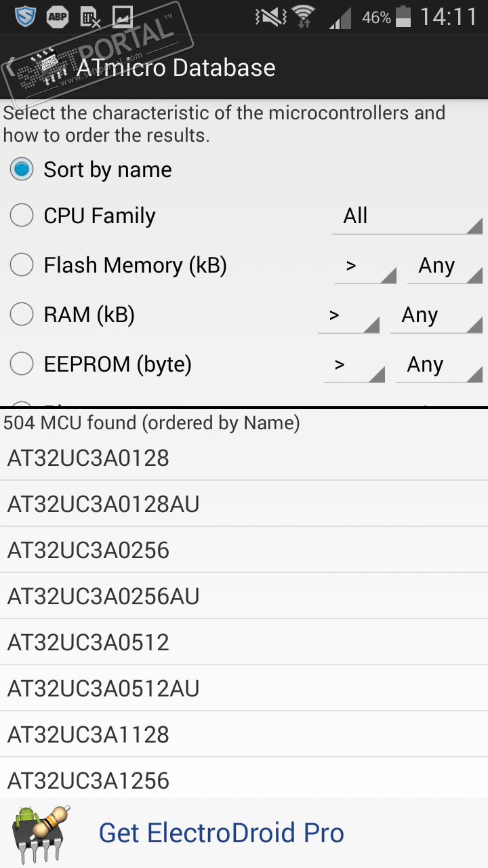Select the EEPROM (byte) radio button
The height and width of the screenshot is (868, 488).
pyautogui.click(x=22, y=364)
